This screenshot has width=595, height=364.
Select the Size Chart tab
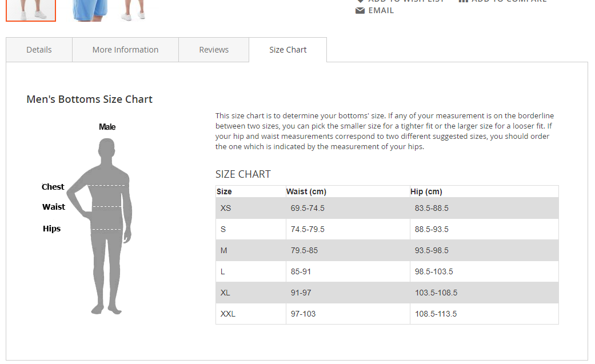pyautogui.click(x=288, y=50)
